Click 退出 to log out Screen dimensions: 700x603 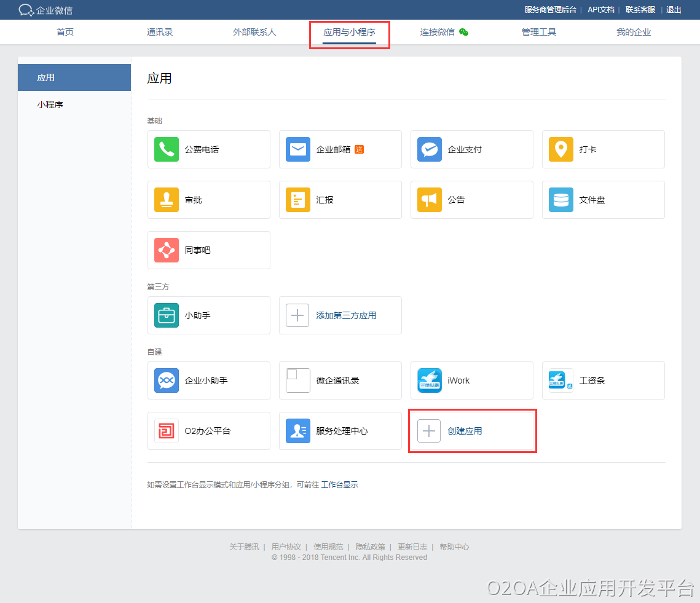[x=674, y=10]
